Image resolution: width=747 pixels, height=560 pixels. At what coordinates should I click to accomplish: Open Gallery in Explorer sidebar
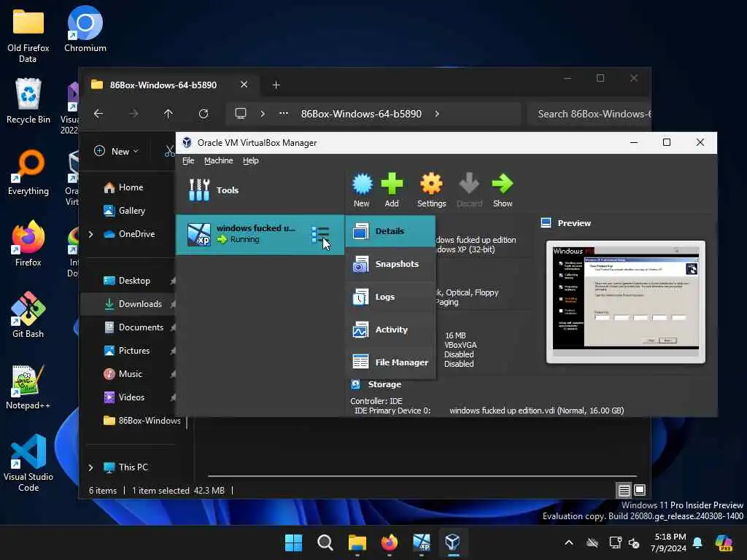tap(125, 211)
